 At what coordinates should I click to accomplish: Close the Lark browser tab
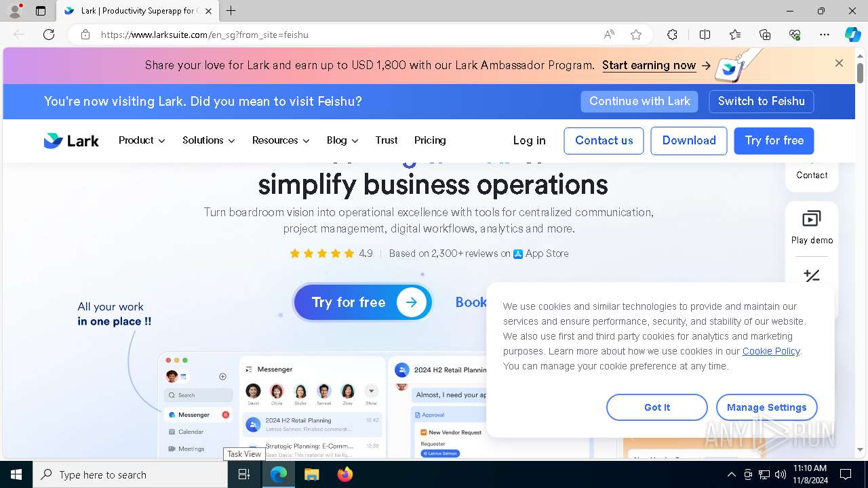tap(208, 11)
